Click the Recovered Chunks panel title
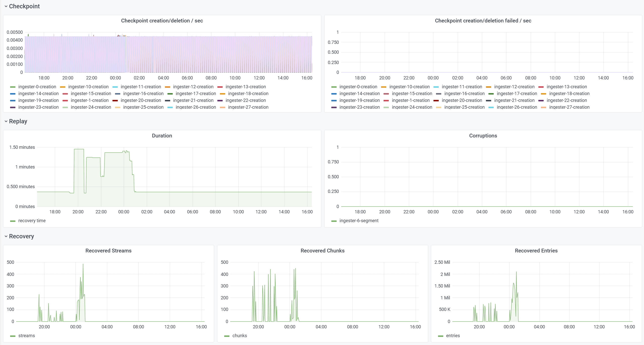644x345 pixels. (x=322, y=251)
